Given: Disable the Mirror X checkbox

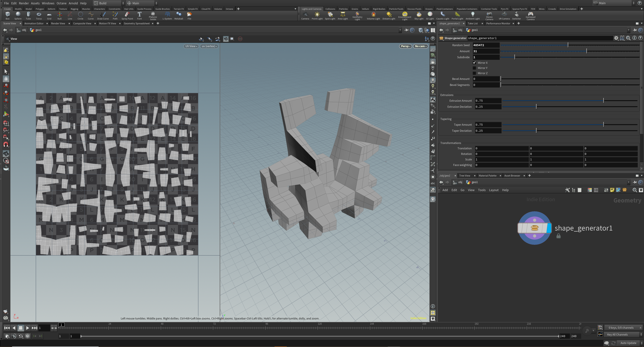Looking at the screenshot, I should pyautogui.click(x=474, y=63).
